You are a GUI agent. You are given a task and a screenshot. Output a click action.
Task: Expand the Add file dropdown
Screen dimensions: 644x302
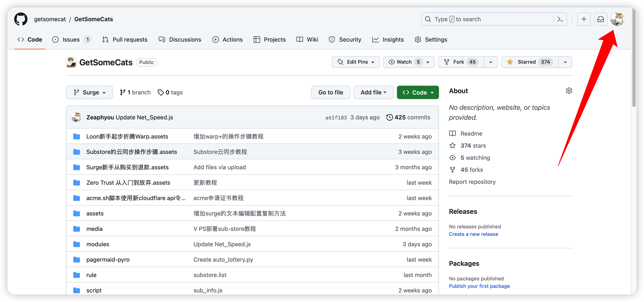click(x=373, y=92)
